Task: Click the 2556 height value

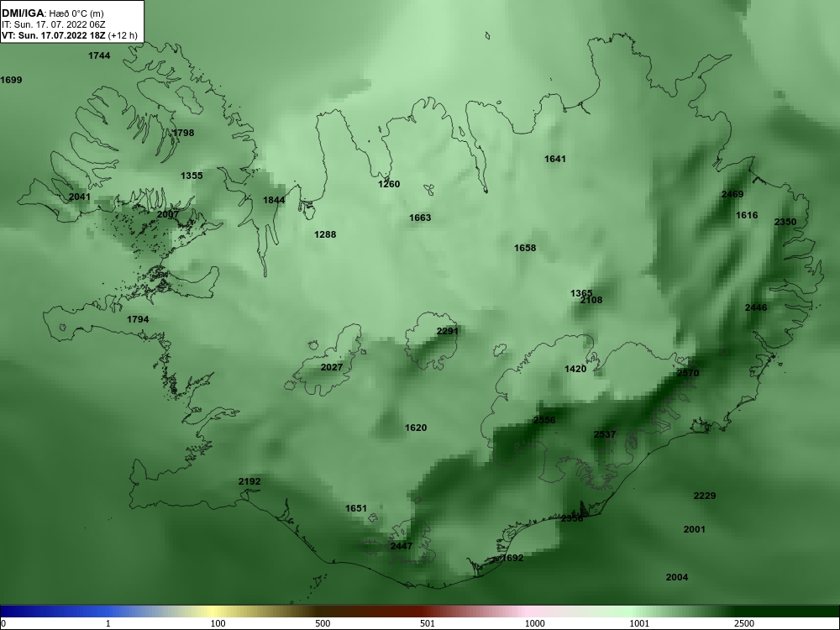Action: (x=544, y=421)
